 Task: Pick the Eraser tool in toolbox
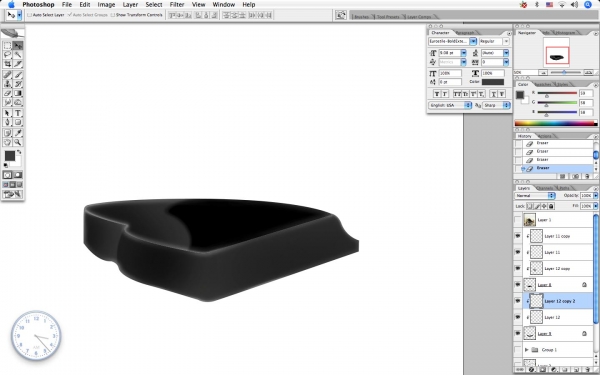pyautogui.click(x=7, y=93)
